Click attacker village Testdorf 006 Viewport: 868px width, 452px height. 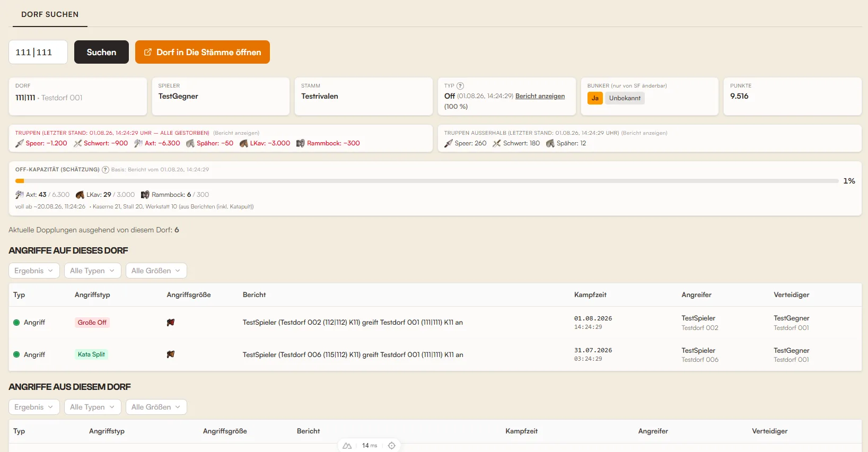click(700, 360)
